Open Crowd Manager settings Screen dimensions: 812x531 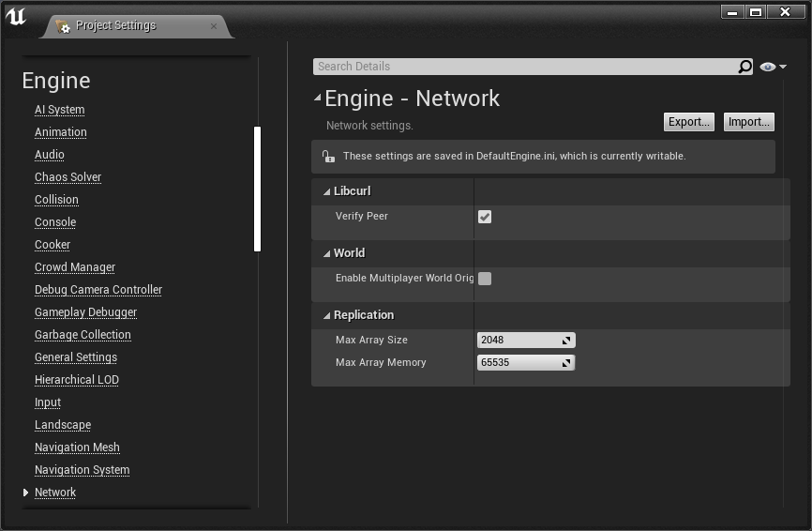75,267
